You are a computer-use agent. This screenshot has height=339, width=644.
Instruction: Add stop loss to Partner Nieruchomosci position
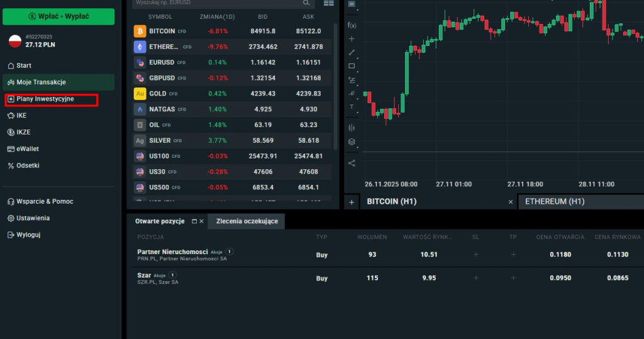[x=475, y=255]
